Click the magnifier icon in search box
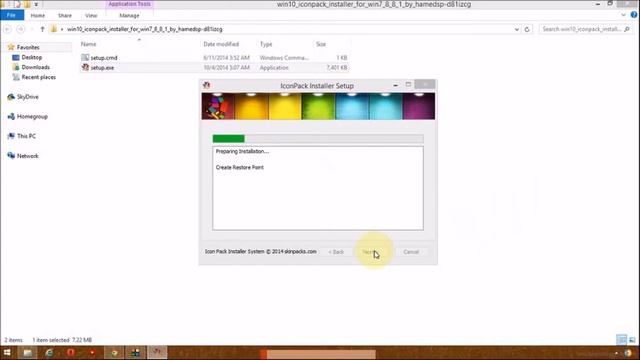The width and height of the screenshot is (640, 360). click(627, 29)
